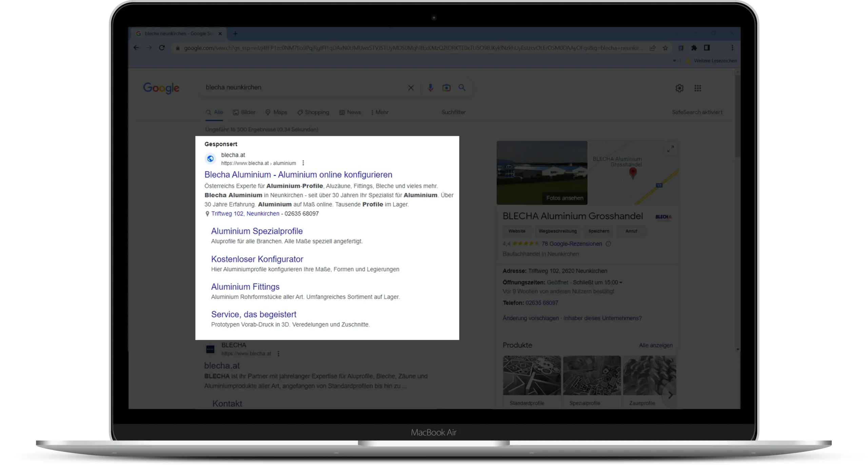Bookmark page with the star icon
The width and height of the screenshot is (868, 465).
tap(665, 48)
